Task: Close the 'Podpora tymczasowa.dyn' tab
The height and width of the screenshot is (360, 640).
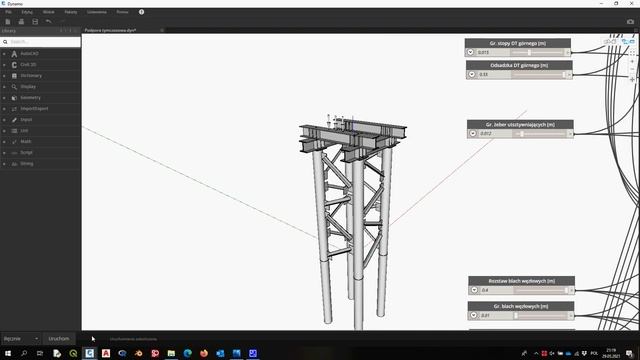Action: tap(162, 30)
